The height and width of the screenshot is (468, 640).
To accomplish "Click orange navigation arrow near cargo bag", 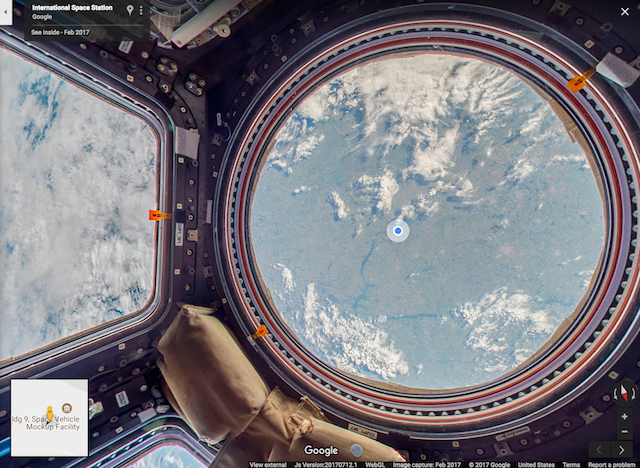I will pos(260,331).
